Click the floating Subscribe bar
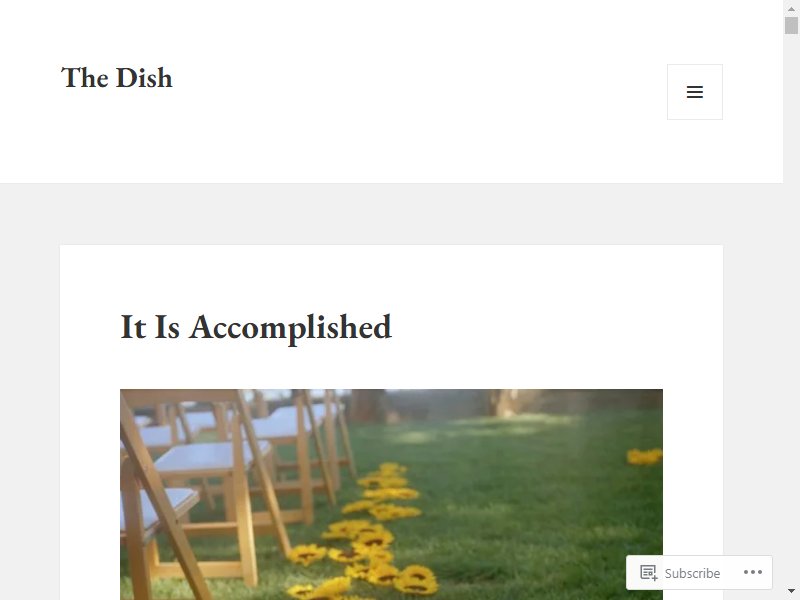 [x=699, y=572]
